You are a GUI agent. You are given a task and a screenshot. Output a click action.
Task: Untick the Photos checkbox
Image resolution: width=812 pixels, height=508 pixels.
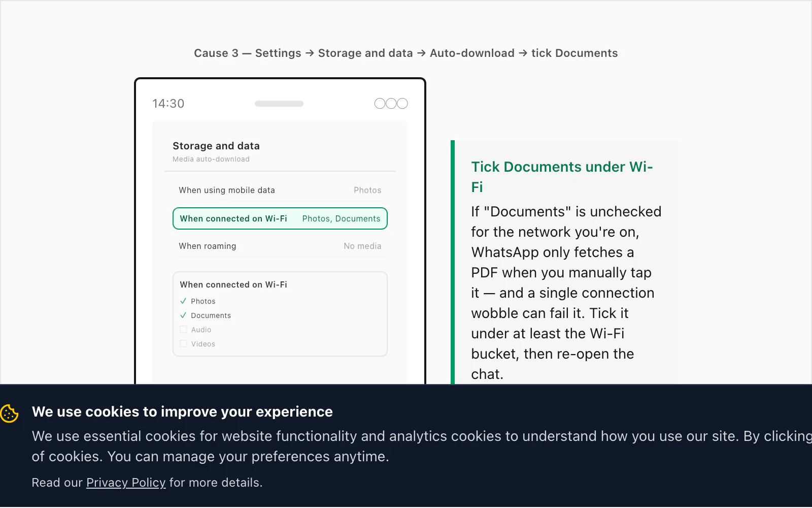coord(183,301)
